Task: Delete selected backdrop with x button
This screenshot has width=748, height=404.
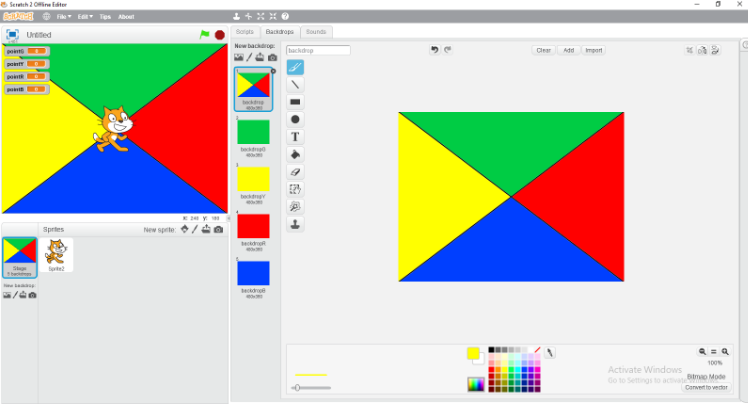Action: (273, 71)
